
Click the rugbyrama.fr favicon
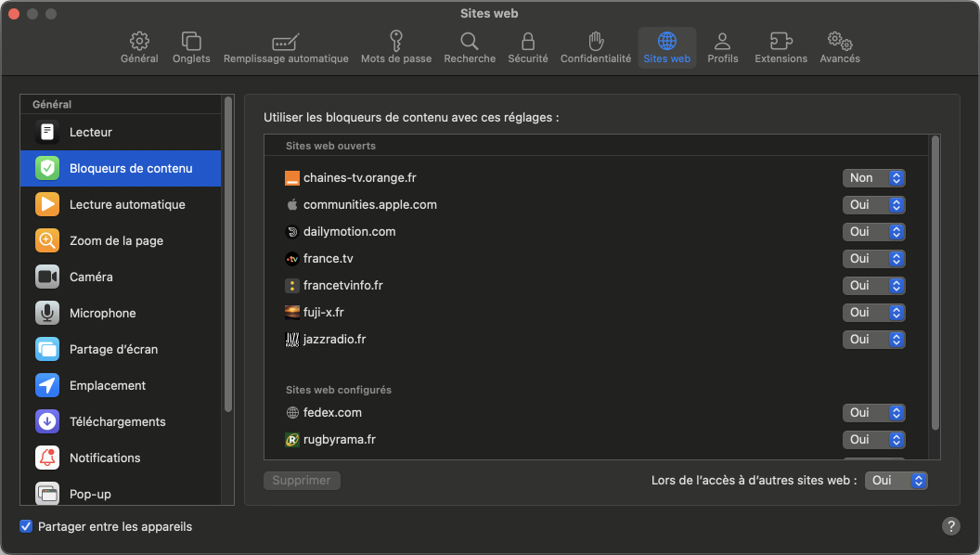click(292, 440)
